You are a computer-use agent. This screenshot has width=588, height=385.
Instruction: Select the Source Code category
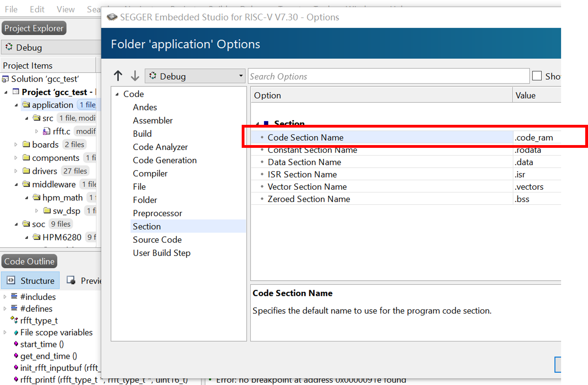[157, 240]
